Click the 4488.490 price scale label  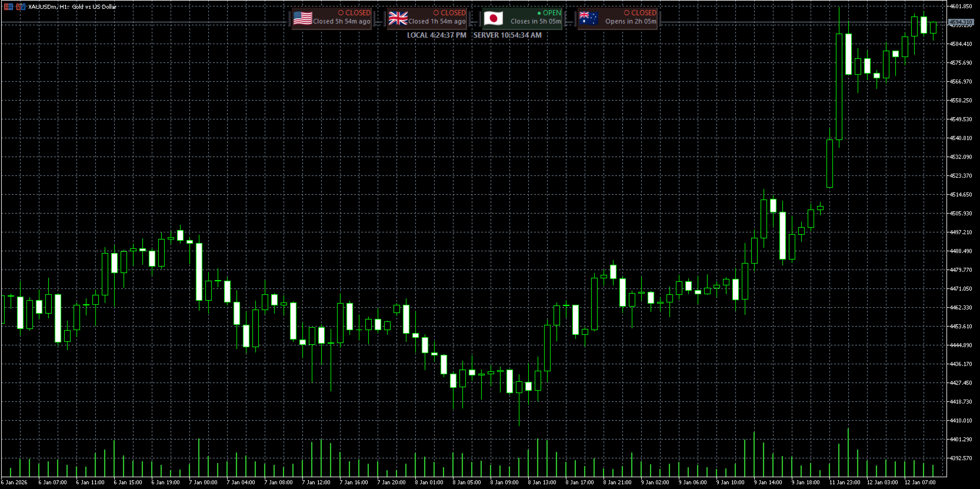(x=961, y=251)
